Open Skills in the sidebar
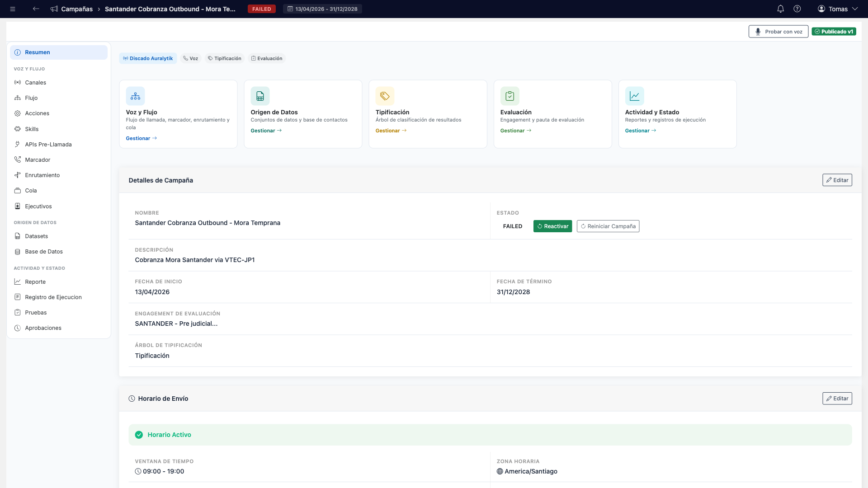This screenshot has width=868, height=488. point(59,129)
